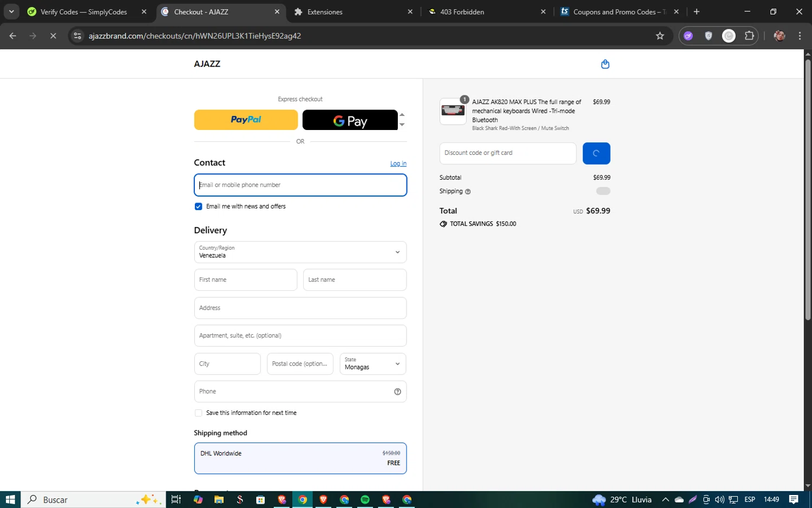Open the Chrome profile avatar
Screen dimensions: 812x508
tap(780, 36)
